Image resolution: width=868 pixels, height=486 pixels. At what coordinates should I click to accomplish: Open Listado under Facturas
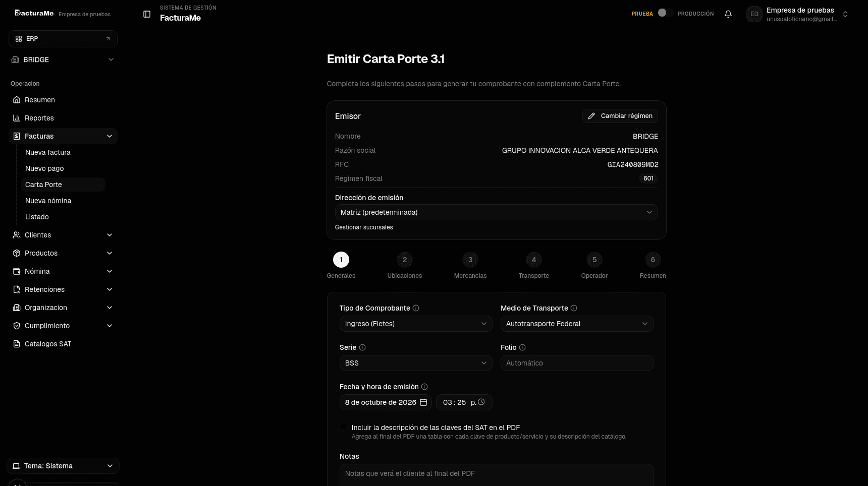(x=37, y=217)
